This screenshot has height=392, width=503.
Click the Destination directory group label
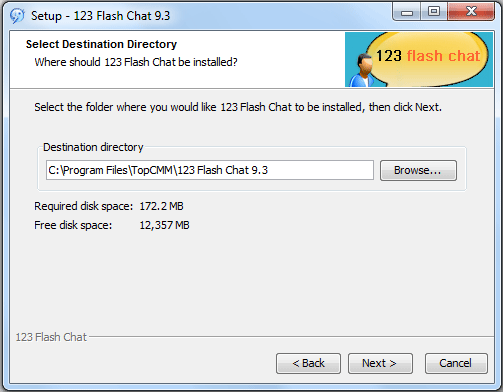point(93,147)
